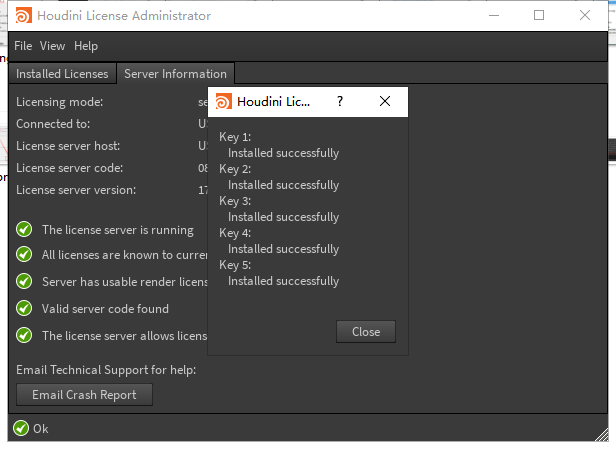Select the Server Information tab

pos(175,74)
